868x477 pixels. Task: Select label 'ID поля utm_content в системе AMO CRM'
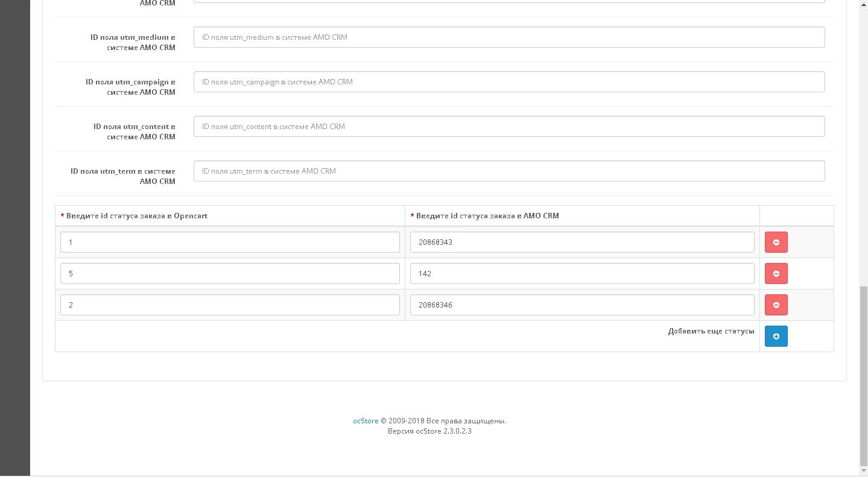134,131
